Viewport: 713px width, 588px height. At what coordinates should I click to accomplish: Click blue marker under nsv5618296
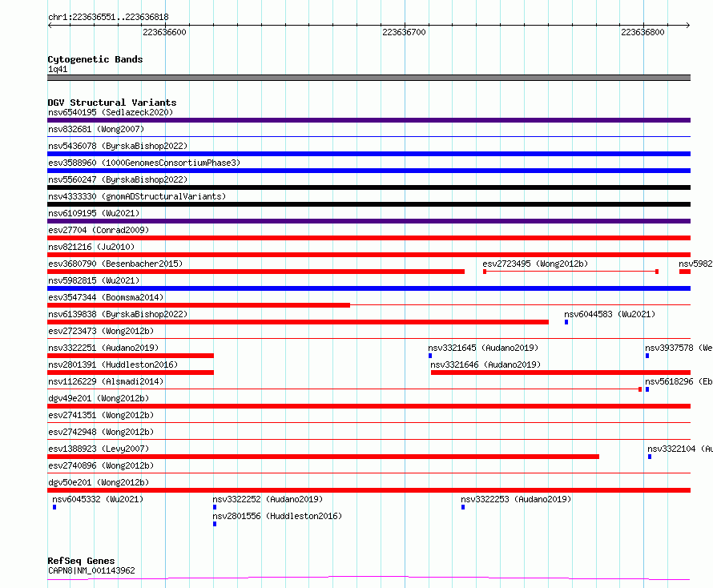tap(647, 389)
